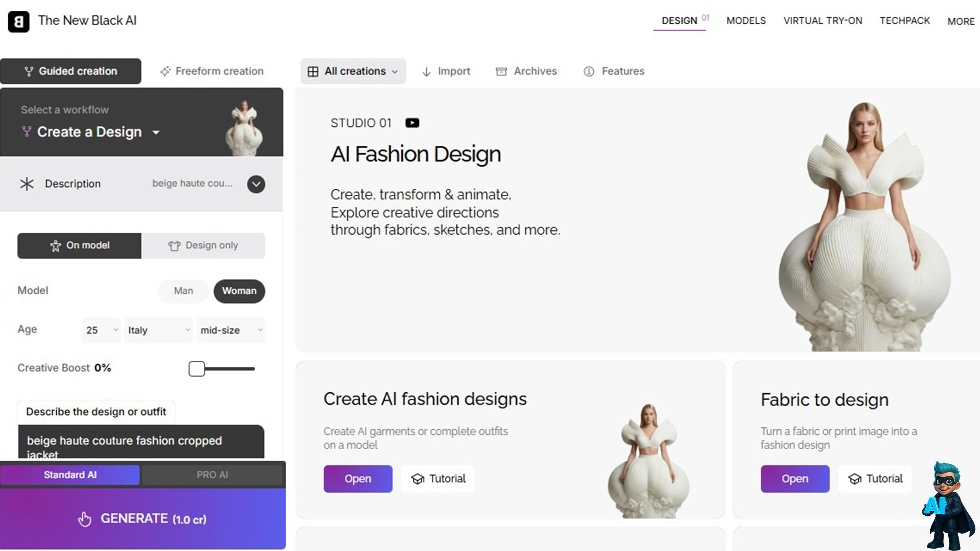980x551 pixels.
Task: Open the MORE menu
Action: [961, 21]
